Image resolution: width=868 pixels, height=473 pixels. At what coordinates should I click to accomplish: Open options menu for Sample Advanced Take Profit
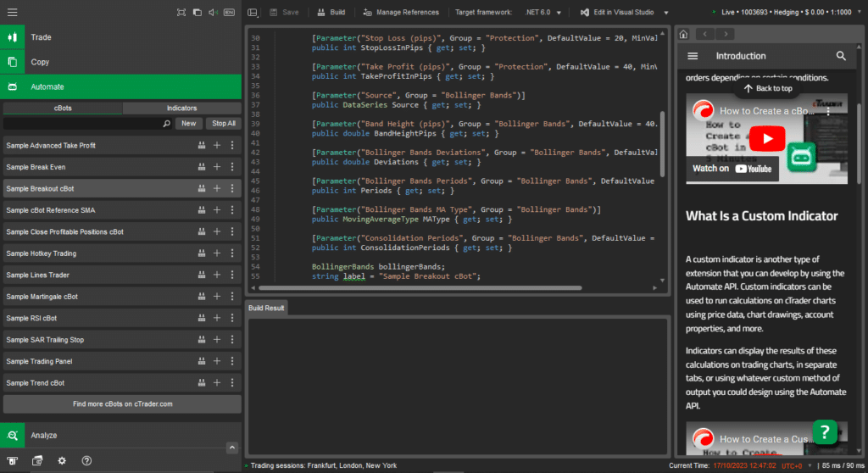232,145
